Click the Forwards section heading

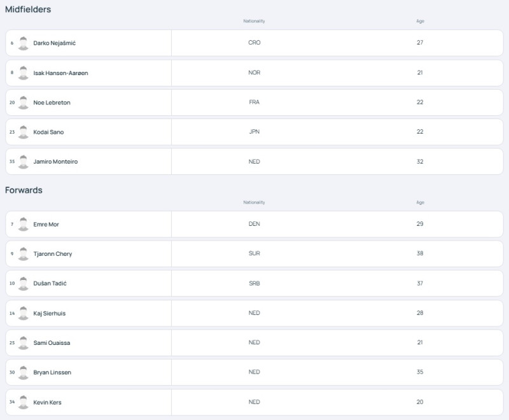click(x=24, y=190)
